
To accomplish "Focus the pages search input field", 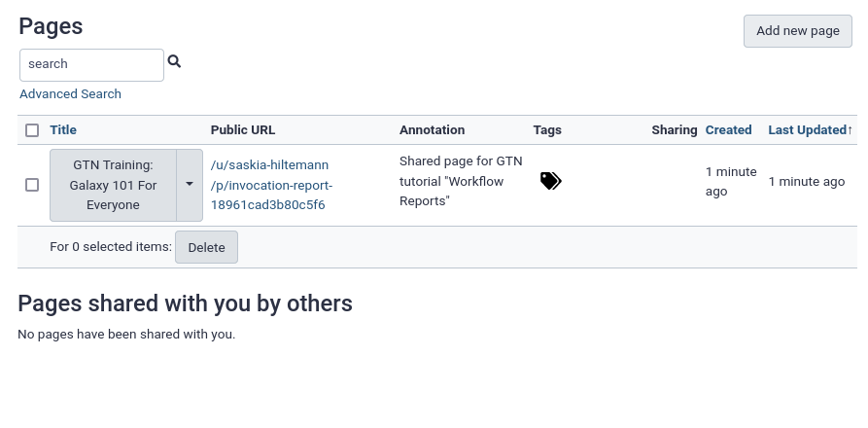I will click(x=92, y=65).
